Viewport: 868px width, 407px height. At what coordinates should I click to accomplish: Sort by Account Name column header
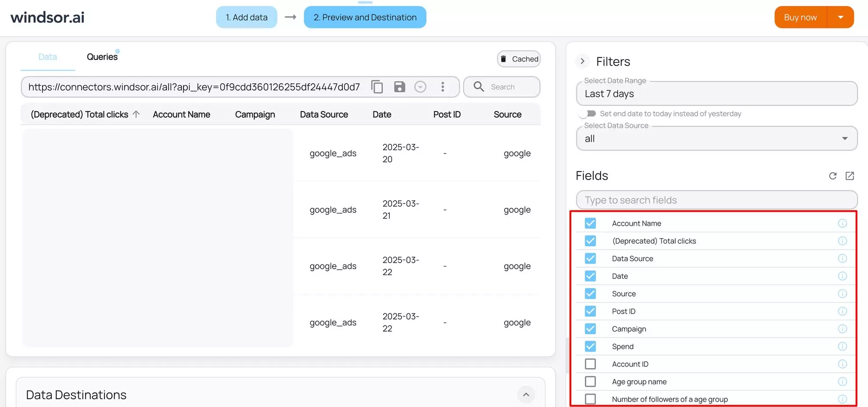pos(181,114)
